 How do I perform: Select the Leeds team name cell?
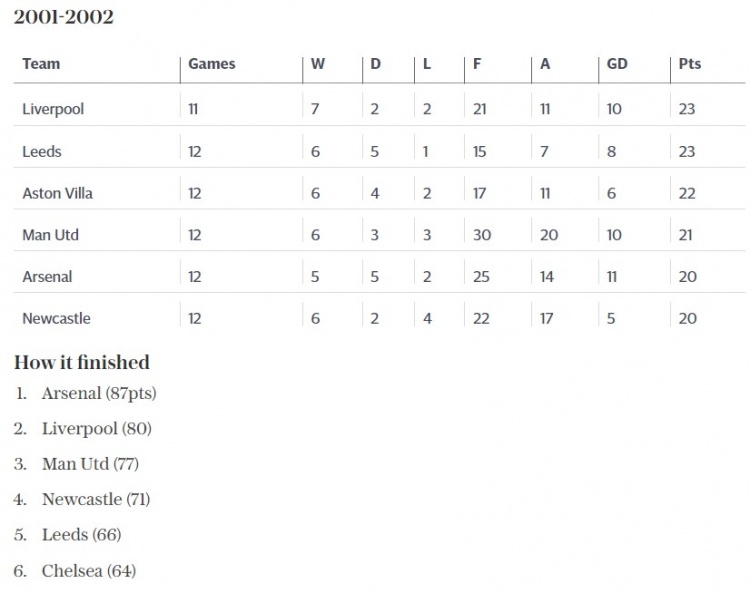[x=42, y=152]
